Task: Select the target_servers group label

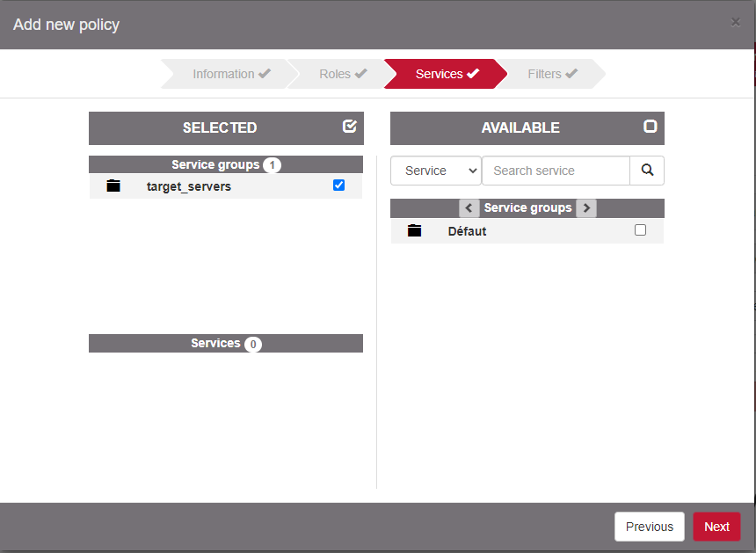Action: click(x=189, y=186)
